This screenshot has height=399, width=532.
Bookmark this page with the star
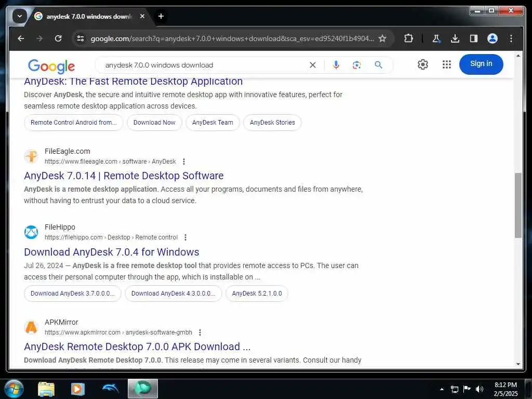tap(382, 38)
